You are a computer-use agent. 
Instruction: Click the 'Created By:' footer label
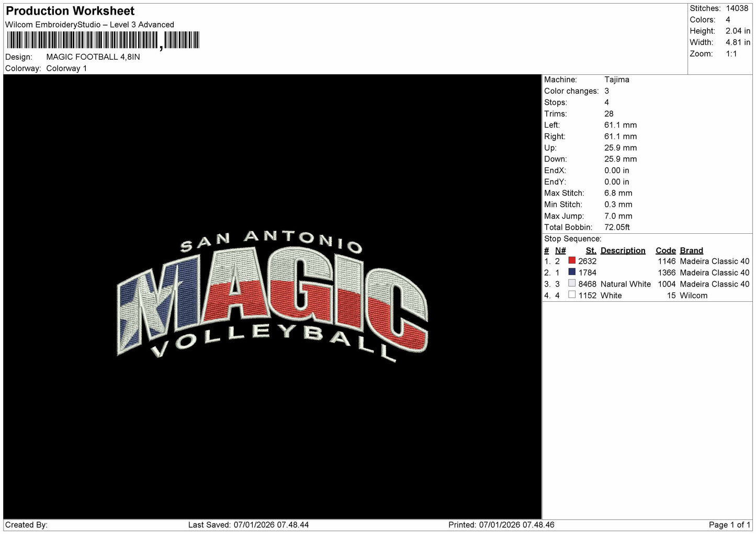[26, 525]
